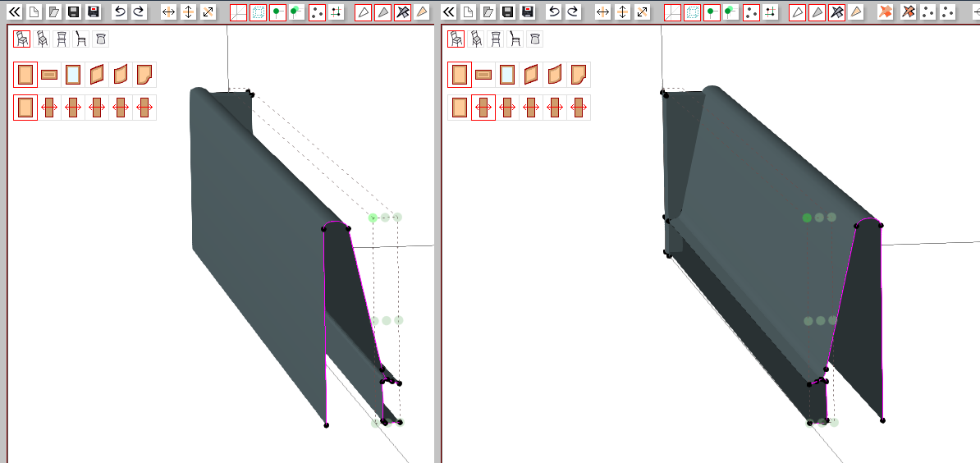Toggle axes display in left window
The width and height of the screenshot is (980, 463).
pyautogui.click(x=238, y=12)
